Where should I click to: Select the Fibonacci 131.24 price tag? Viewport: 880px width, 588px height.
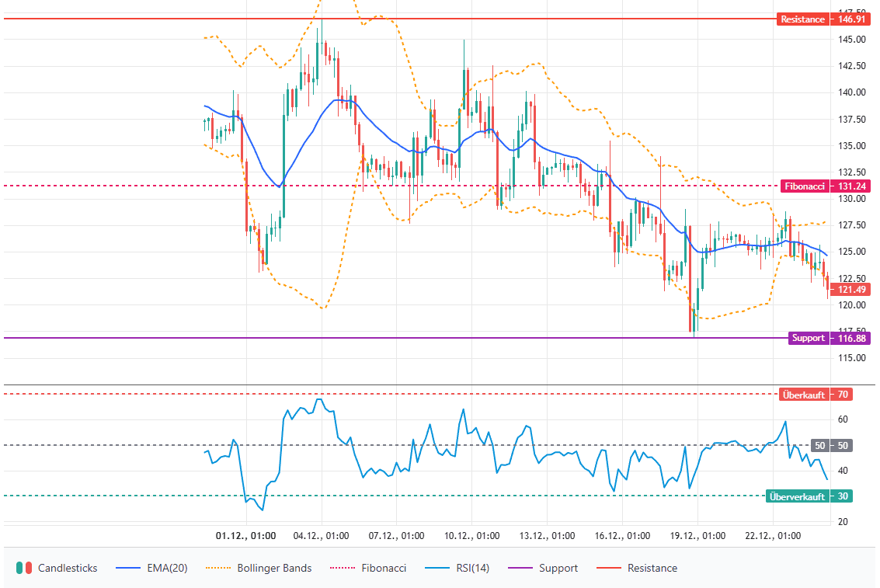pos(805,186)
